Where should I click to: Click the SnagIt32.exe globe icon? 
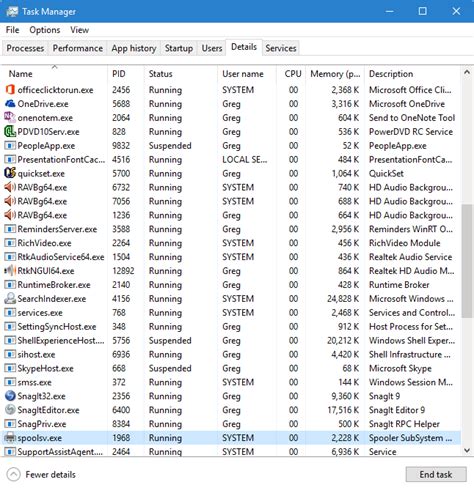pos(10,396)
